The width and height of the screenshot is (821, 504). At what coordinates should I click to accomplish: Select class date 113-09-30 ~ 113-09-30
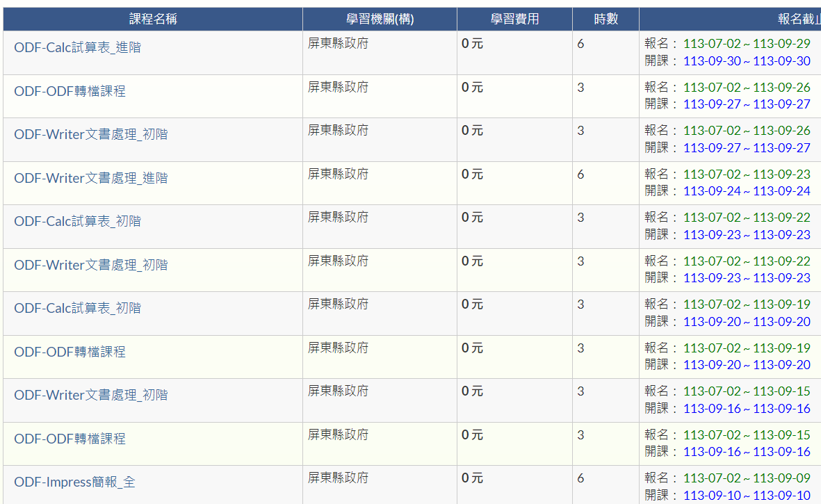click(747, 60)
